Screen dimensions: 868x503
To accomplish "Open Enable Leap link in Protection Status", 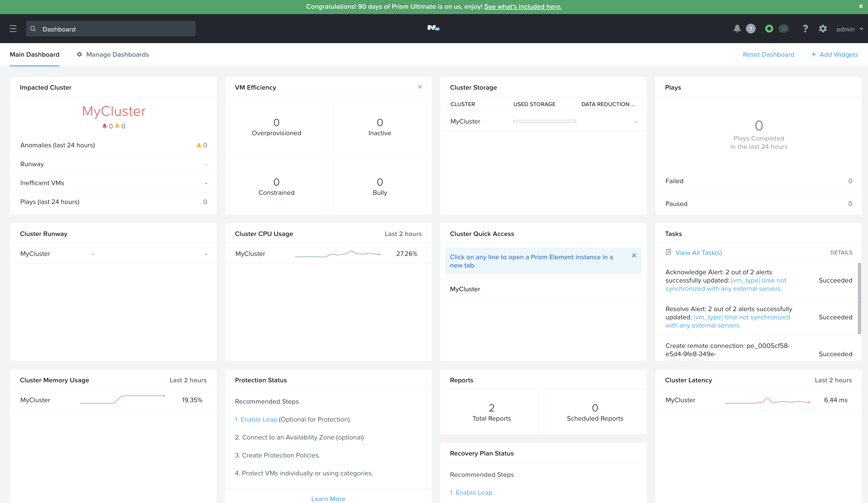I will 256,419.
